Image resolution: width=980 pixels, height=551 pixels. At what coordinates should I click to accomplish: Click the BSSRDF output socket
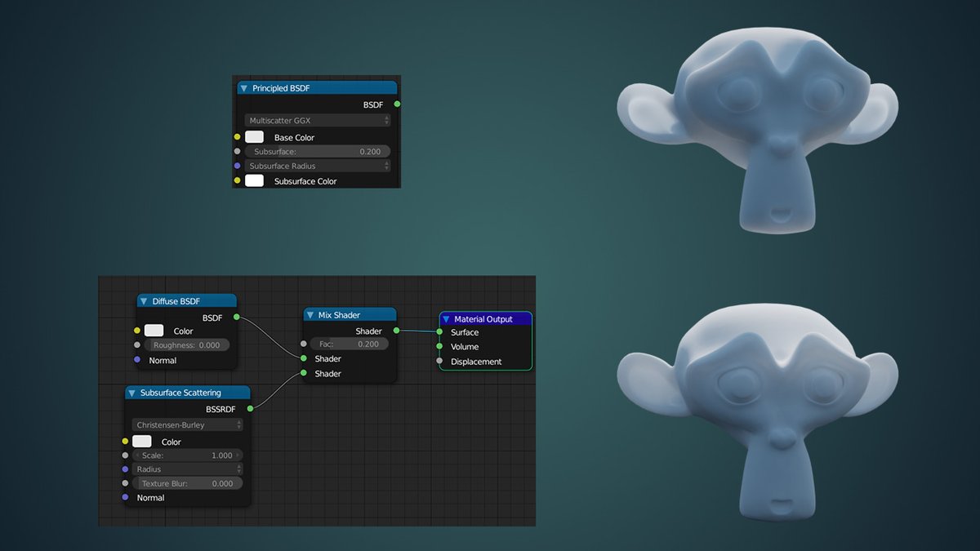249,408
